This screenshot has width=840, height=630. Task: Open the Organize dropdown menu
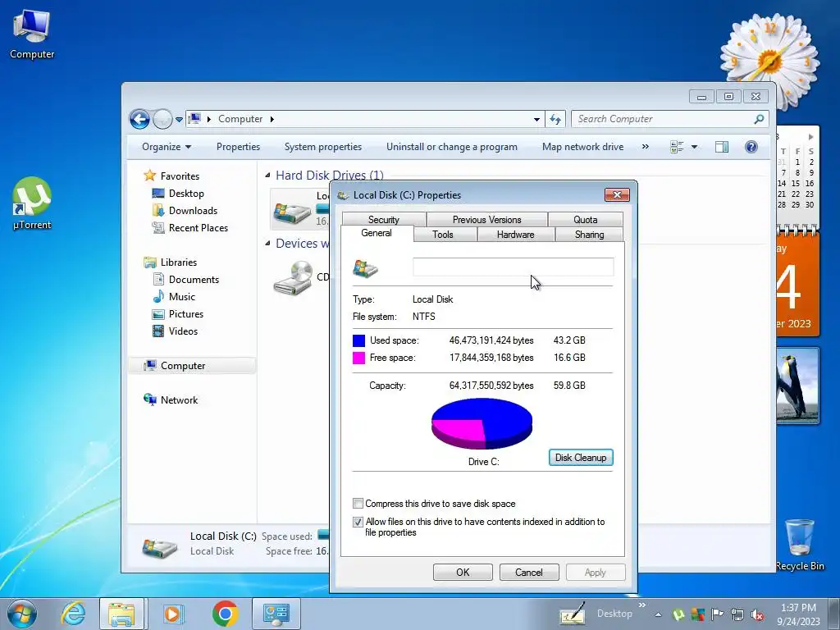click(167, 147)
